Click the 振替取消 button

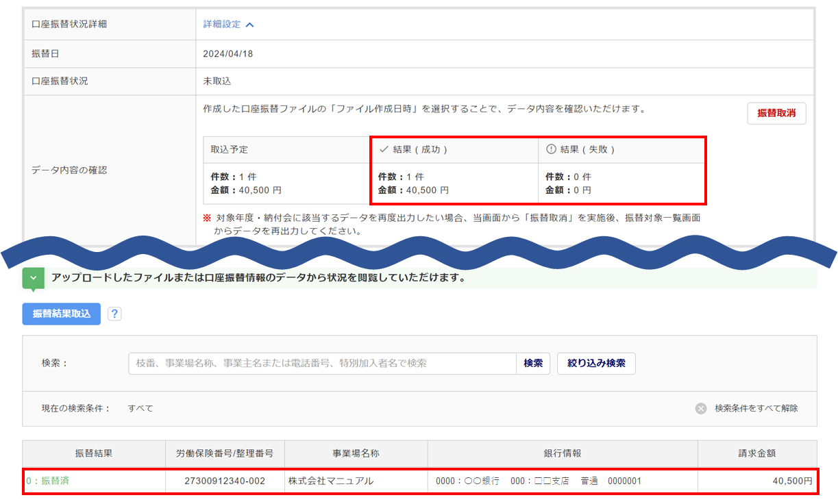tap(776, 114)
